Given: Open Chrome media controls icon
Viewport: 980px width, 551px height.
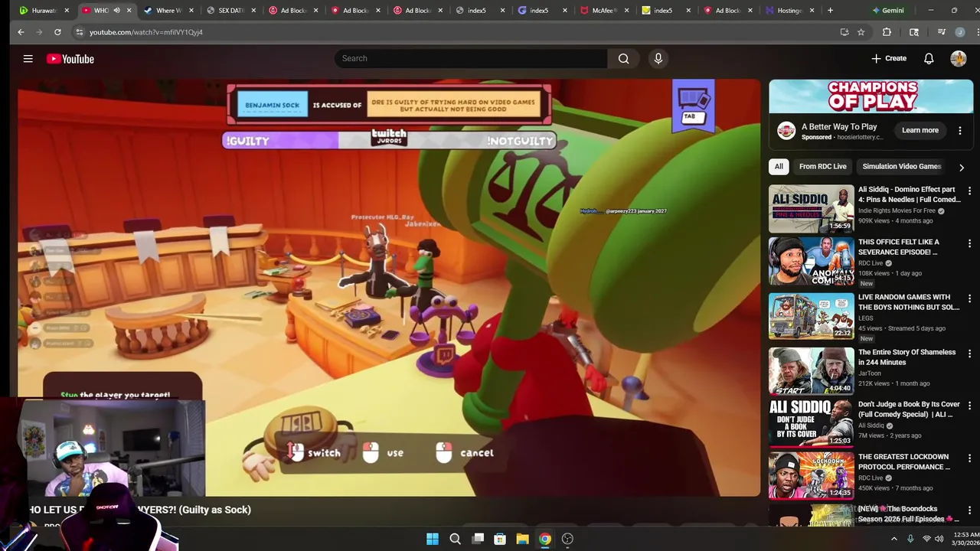Looking at the screenshot, I should coord(941,32).
